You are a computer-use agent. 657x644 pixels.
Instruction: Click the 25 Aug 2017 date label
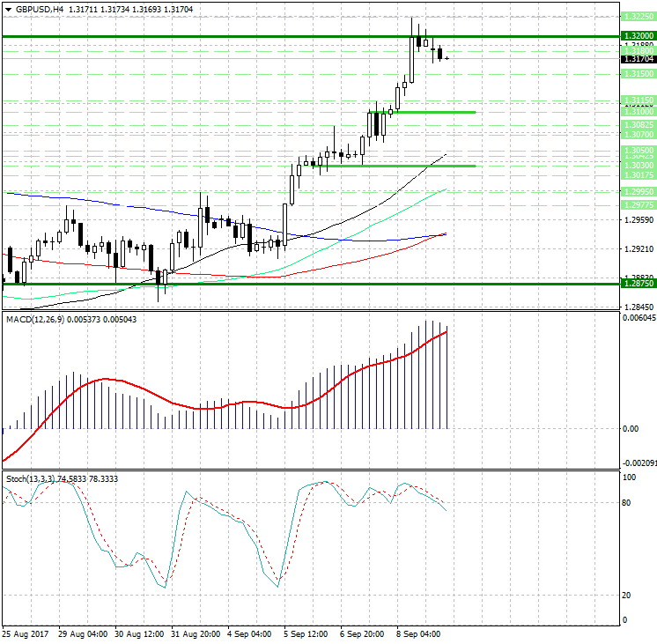[26, 633]
